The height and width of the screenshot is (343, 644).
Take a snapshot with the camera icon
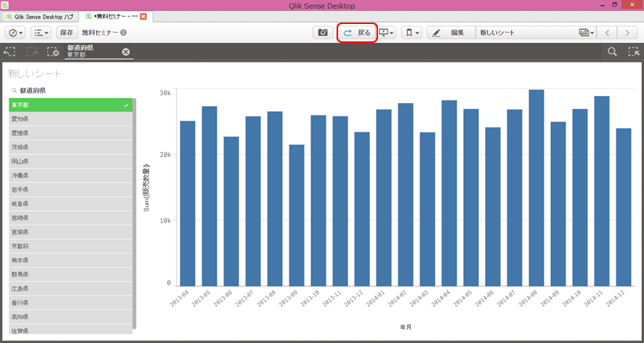point(323,33)
